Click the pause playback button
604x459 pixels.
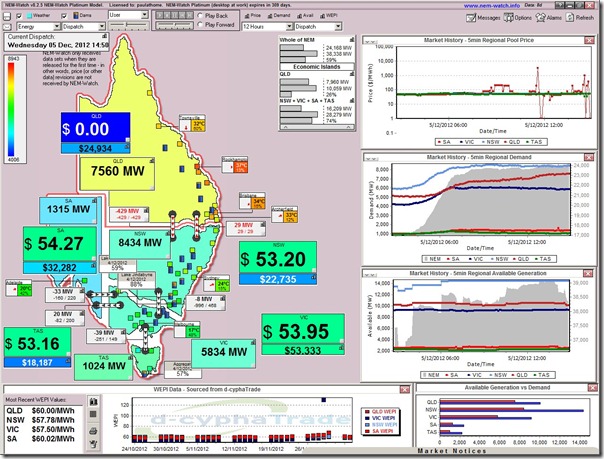[x=174, y=15]
